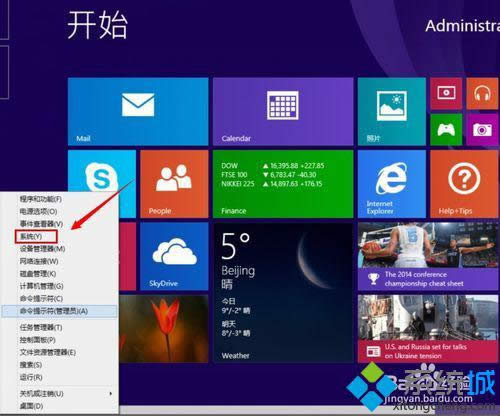Open the Calendar tile
The width and height of the screenshot is (500, 416).
283,112
